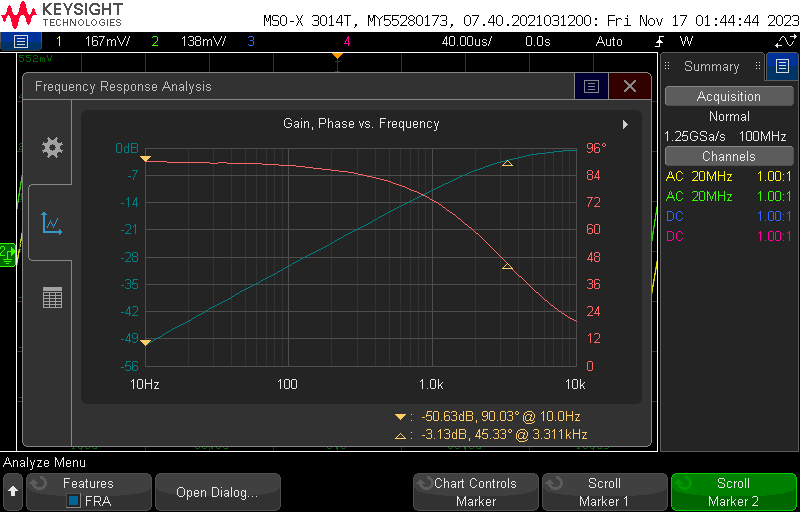Open the Acquisition panel header
Image resolution: width=800 pixels, height=512 pixels.
[728, 96]
